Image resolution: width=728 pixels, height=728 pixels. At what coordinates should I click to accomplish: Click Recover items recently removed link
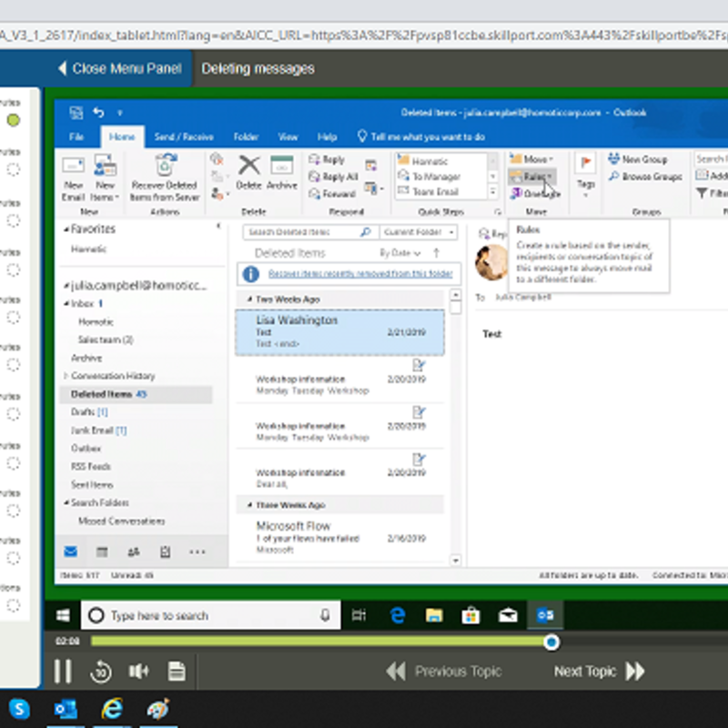pos(360,274)
